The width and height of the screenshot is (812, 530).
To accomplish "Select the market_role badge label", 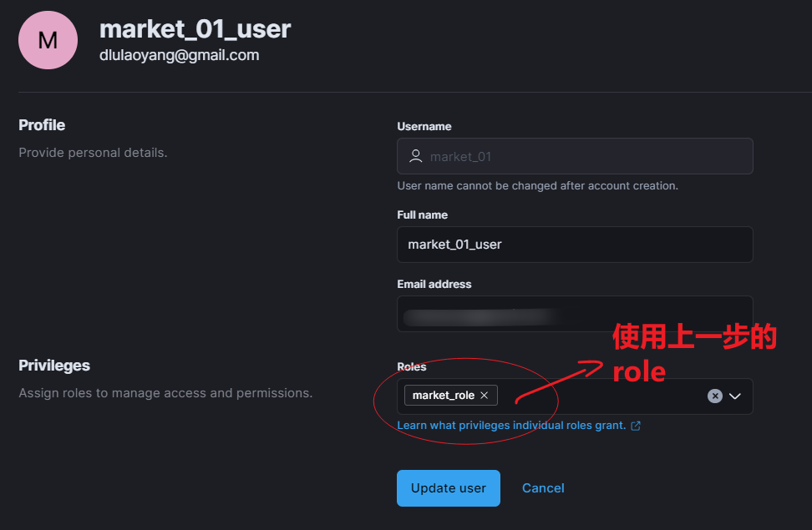I will (444, 396).
